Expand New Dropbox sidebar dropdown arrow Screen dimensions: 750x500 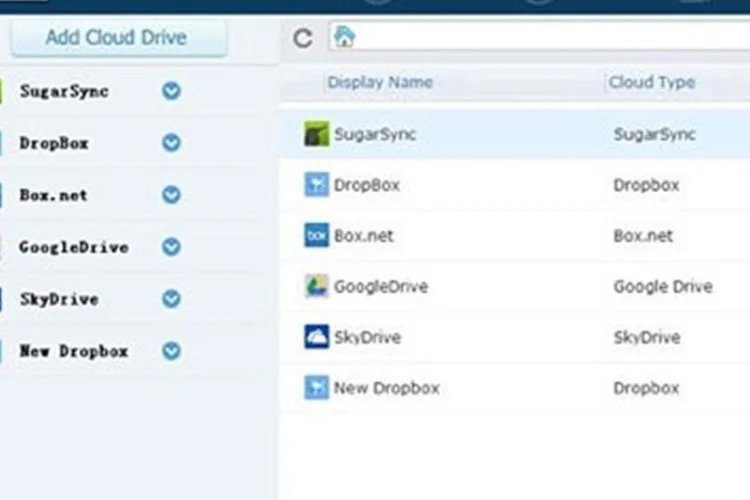pyautogui.click(x=171, y=351)
